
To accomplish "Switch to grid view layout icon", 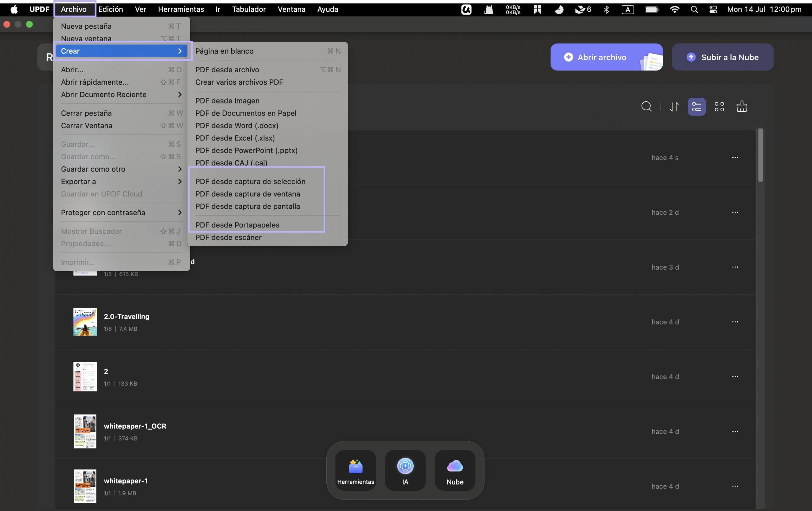I will [719, 107].
